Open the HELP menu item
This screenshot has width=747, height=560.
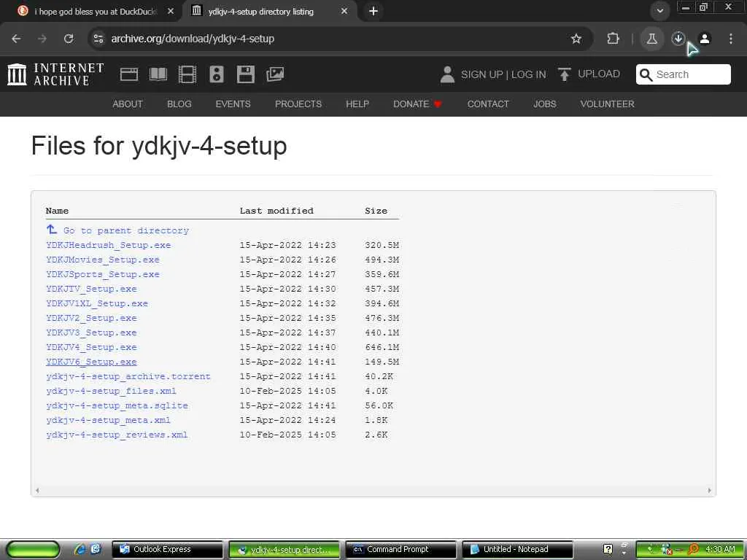pos(357,104)
